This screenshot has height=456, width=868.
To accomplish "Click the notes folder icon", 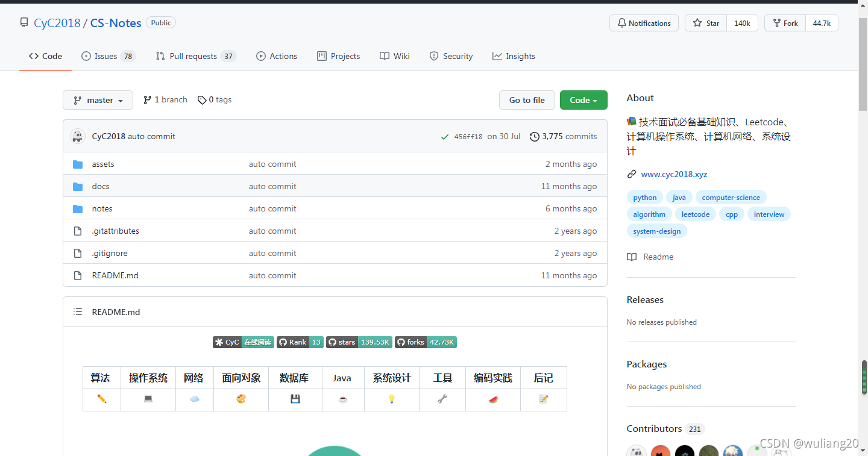I will [x=78, y=208].
